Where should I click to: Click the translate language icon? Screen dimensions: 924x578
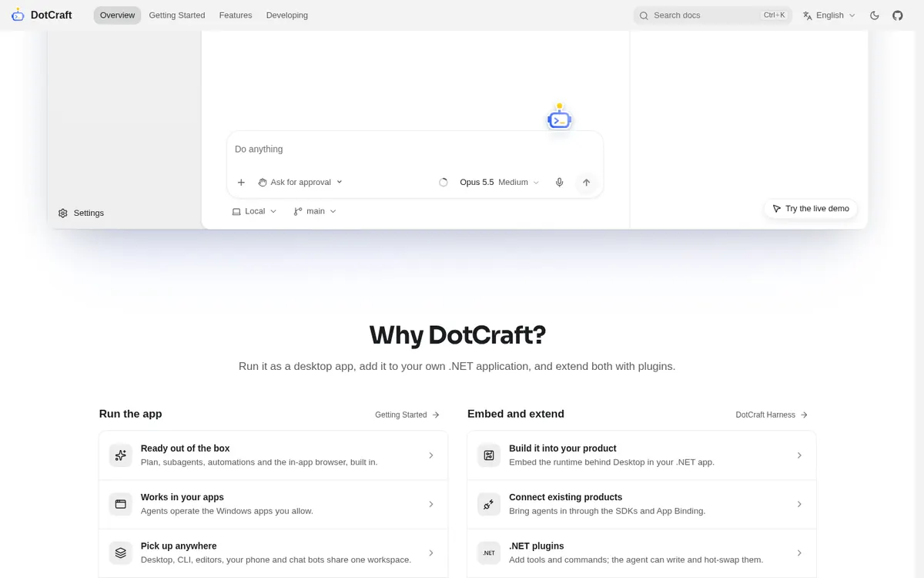click(x=808, y=15)
